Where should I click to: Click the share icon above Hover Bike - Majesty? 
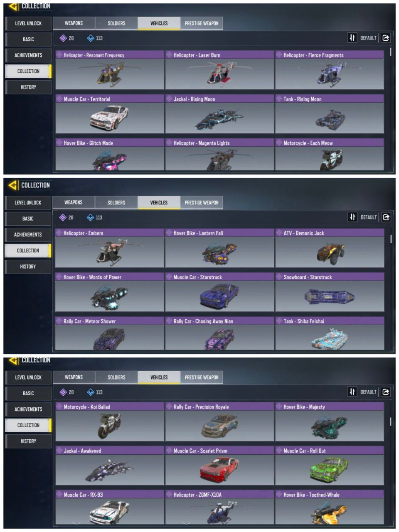386,392
